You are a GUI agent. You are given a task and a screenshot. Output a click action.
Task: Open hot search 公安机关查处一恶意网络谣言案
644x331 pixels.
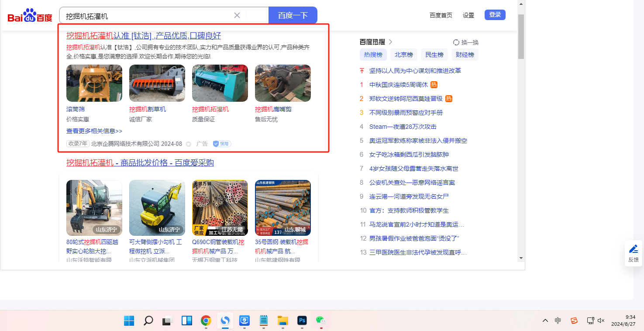[412, 183]
